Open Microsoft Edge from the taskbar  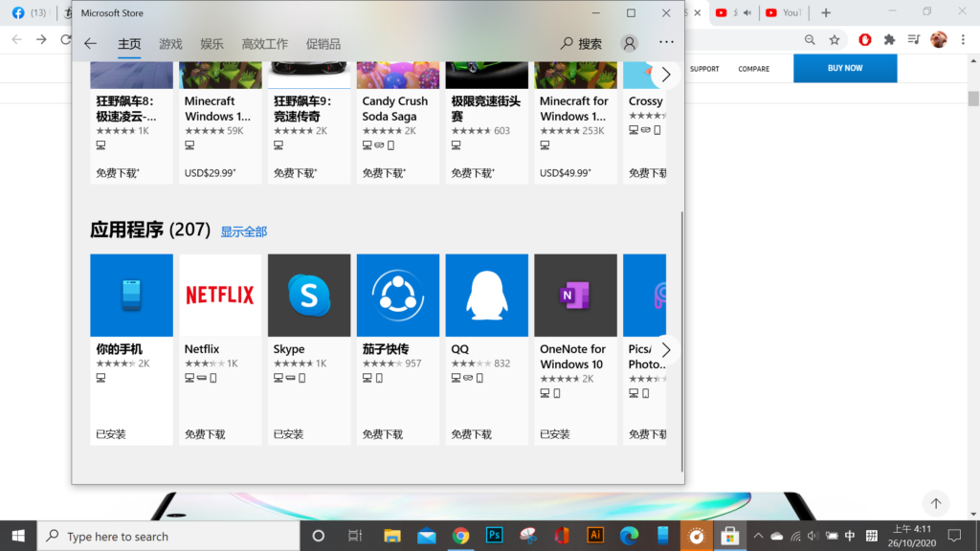[630, 536]
